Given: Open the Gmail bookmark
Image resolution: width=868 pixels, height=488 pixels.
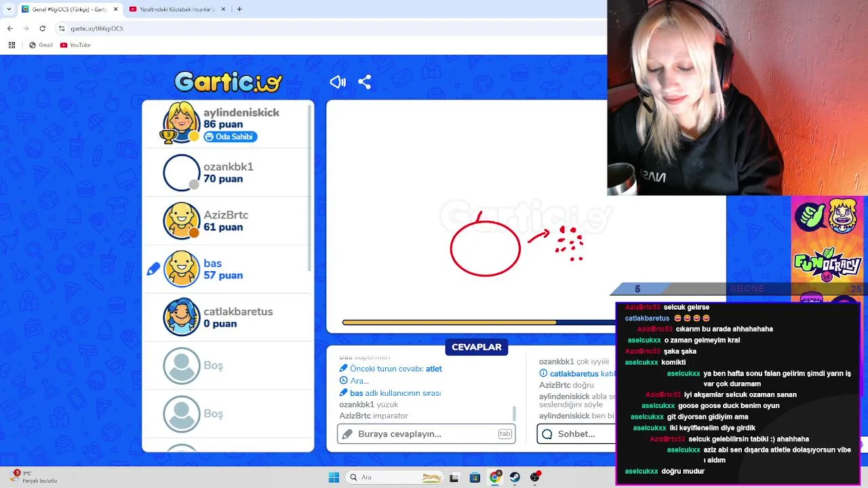Looking at the screenshot, I should click(x=41, y=45).
